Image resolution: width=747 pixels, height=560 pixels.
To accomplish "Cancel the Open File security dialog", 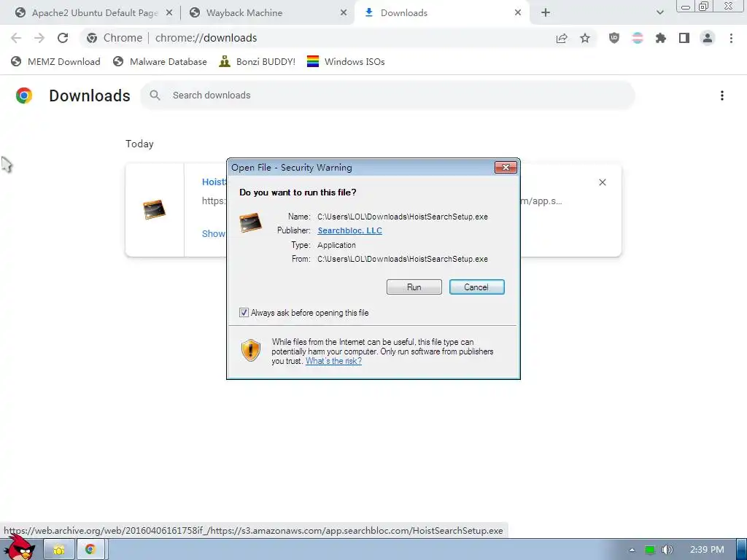I will pyautogui.click(x=476, y=287).
